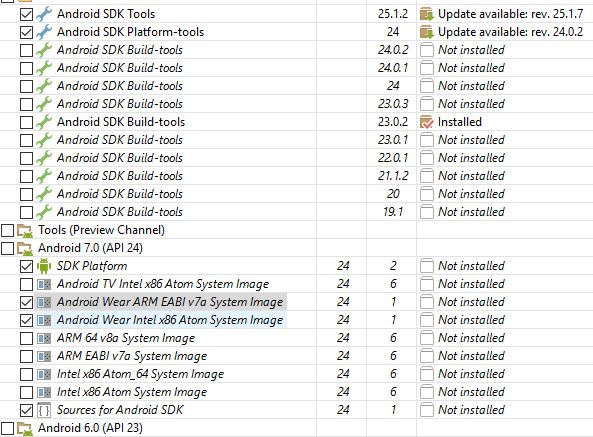Enable the Intel x86 Atom_64 System Image checkbox
This screenshot has width=593, height=437.
pos(26,374)
